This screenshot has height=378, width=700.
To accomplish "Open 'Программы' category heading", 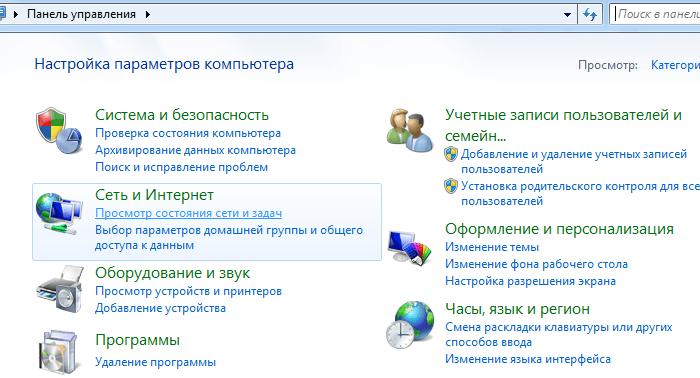I will (138, 341).
